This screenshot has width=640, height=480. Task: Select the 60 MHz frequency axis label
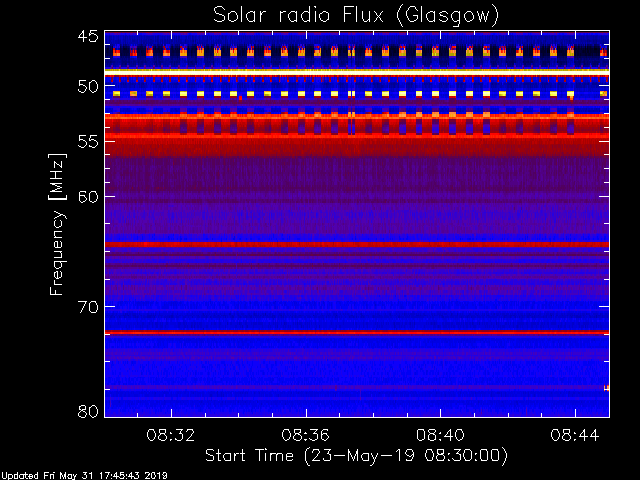coord(88,196)
